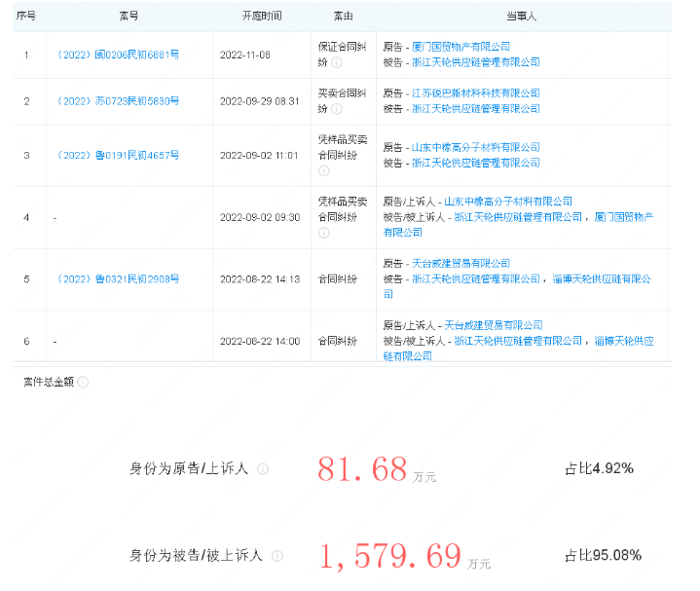Open plaintiff 厦门国贸物产有限公司 in row 1

coord(461,47)
